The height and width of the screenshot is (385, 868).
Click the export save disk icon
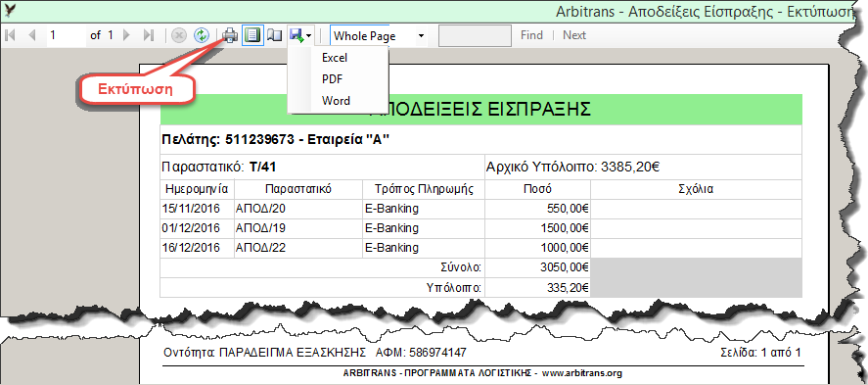(297, 35)
